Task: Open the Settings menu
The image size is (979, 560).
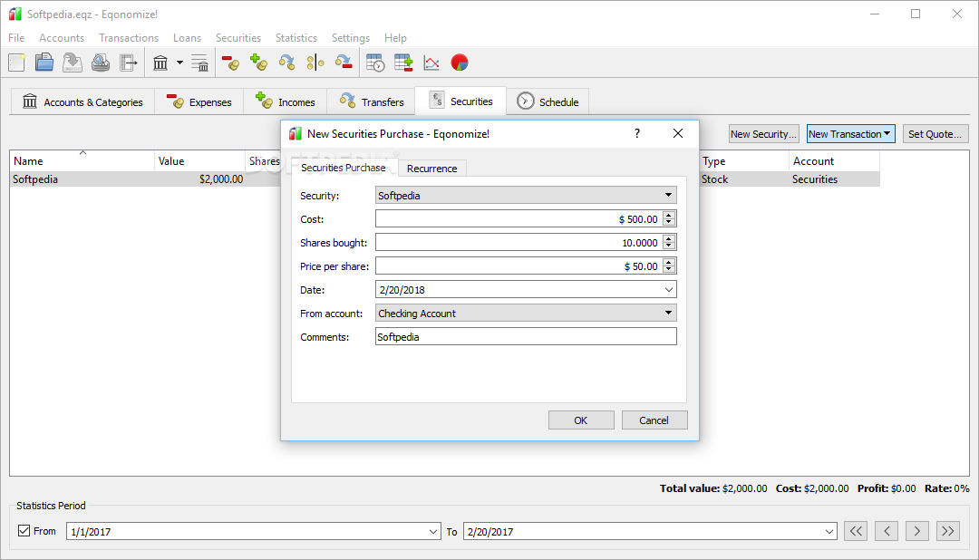Action: click(350, 38)
